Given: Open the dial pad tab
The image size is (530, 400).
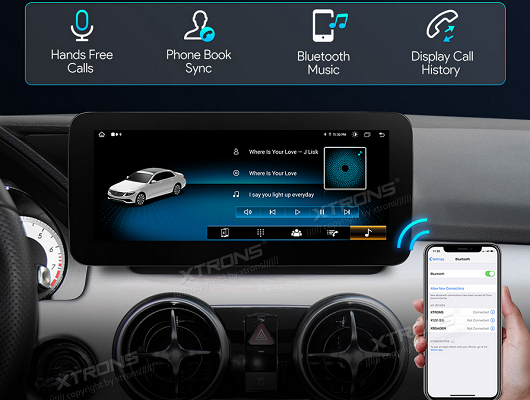Looking at the screenshot, I should tap(260, 233).
